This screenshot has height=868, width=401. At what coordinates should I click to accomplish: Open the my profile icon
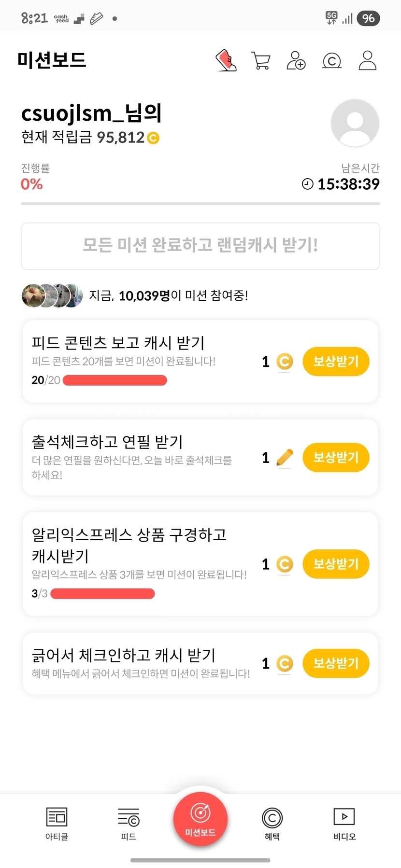point(368,61)
